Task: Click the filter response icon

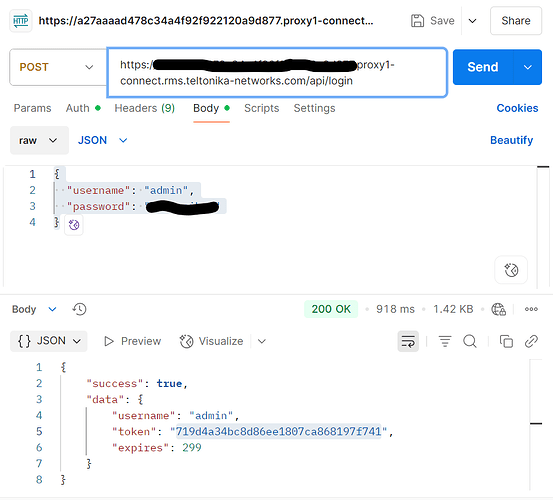Action: click(445, 341)
